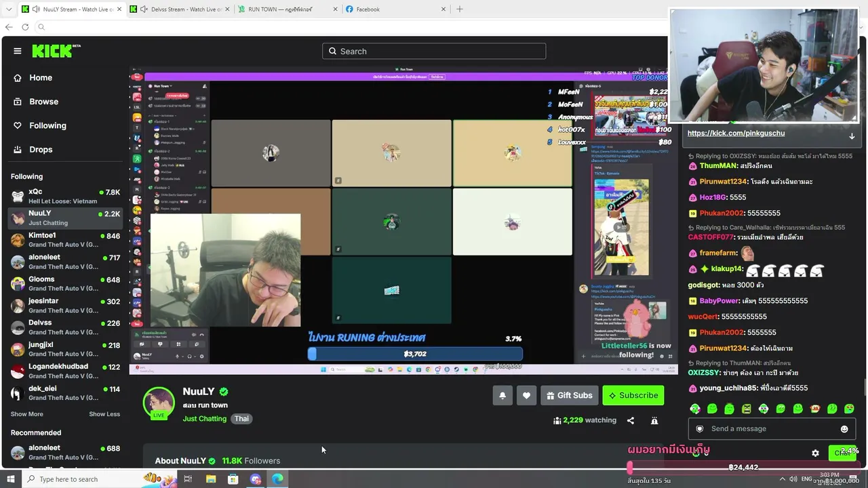Switch to the Facebook browser tab
The image size is (868, 488).
tap(396, 9)
